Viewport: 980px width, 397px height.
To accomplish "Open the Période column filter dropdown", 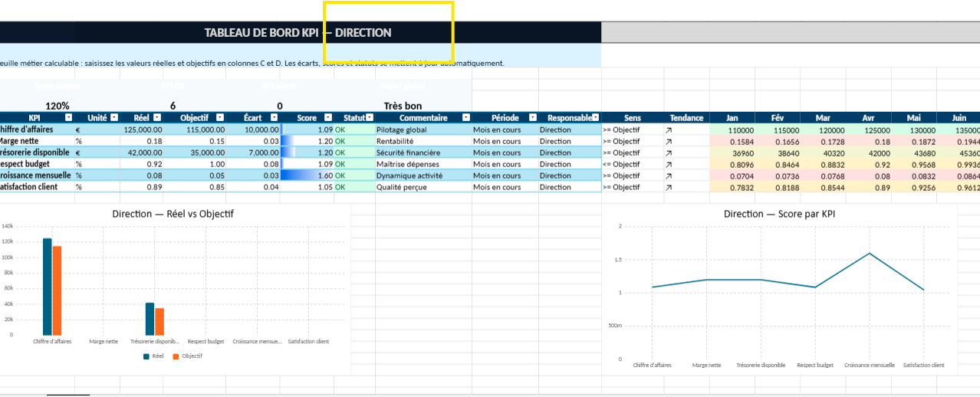I will pos(533,118).
